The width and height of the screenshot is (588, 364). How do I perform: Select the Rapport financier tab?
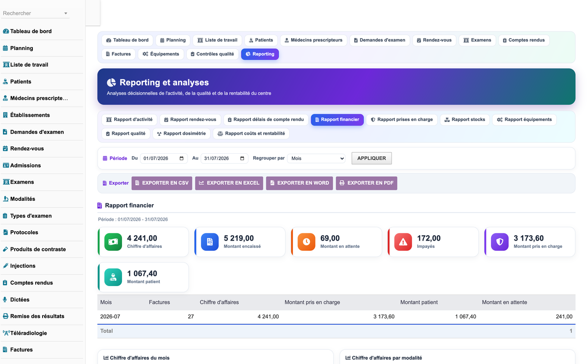coord(337,120)
